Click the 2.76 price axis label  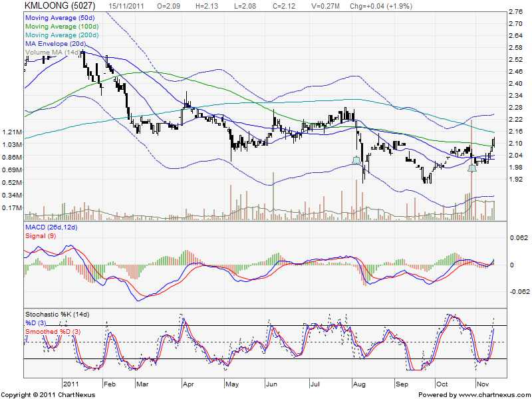click(x=515, y=12)
